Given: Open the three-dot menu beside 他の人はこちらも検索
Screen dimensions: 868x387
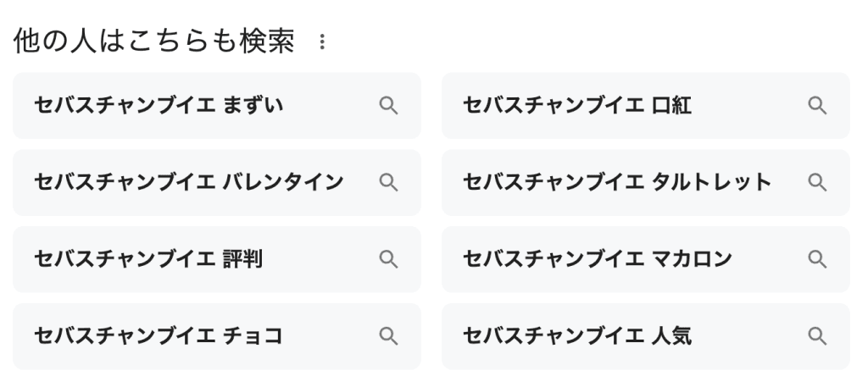Looking at the screenshot, I should (x=321, y=42).
